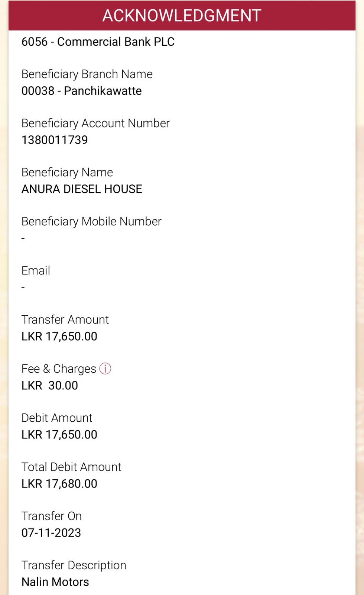Click the Beneficiary Account Number label

coord(95,123)
